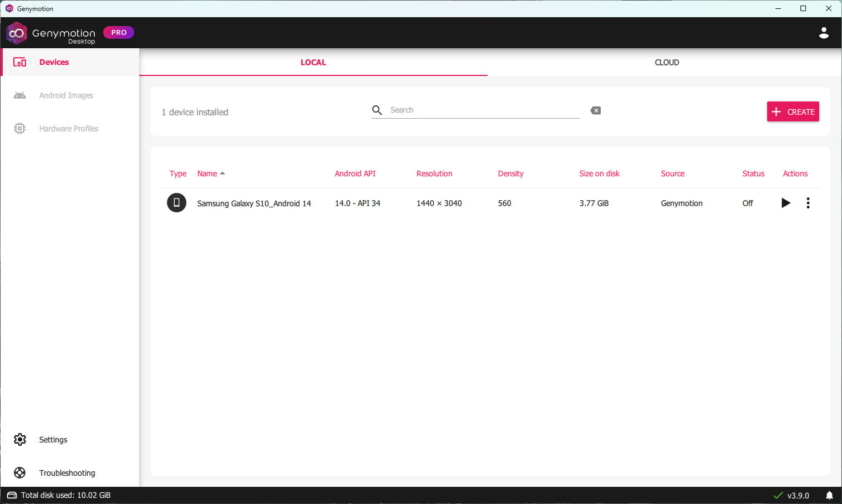Click the Off status cell
This screenshot has height=504, width=842.
pos(748,203)
